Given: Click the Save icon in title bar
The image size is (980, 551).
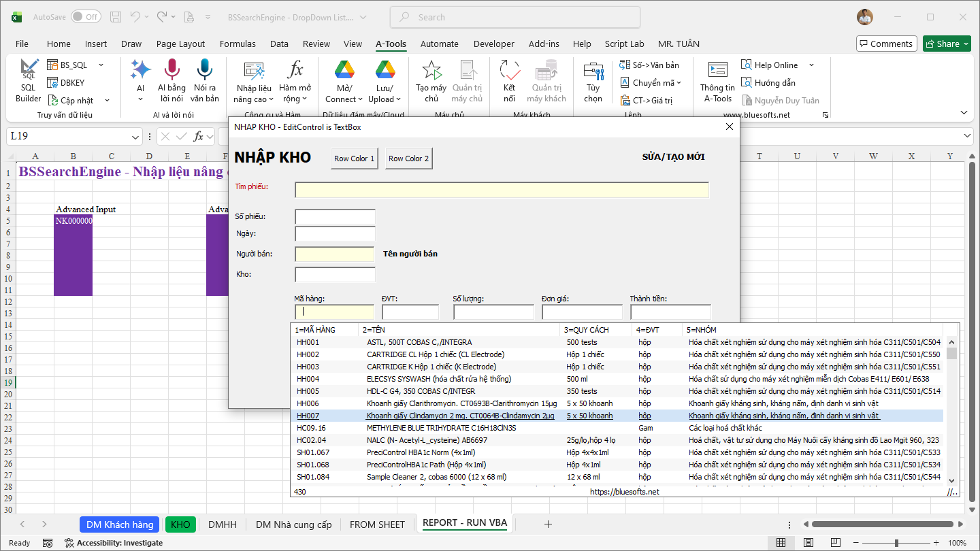Looking at the screenshot, I should (x=115, y=17).
